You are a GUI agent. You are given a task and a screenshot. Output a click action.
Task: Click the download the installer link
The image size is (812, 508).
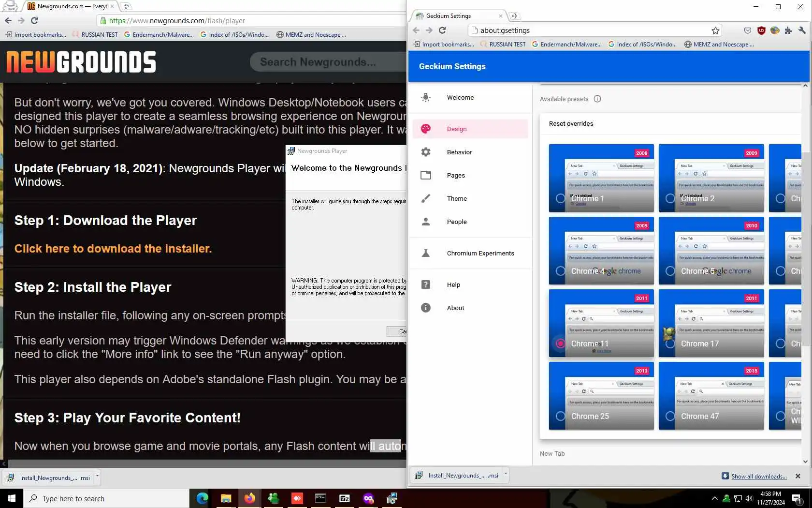[x=113, y=249]
